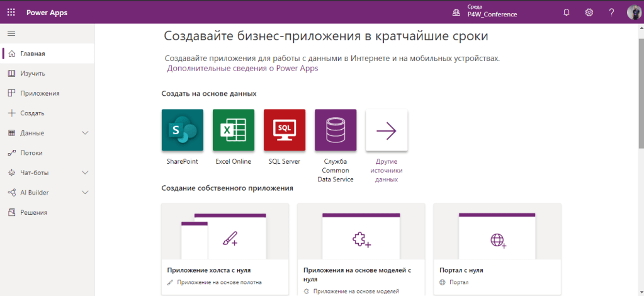Viewport: 644px width, 296px height.
Task: Open the settings gear icon
Action: pos(589,13)
